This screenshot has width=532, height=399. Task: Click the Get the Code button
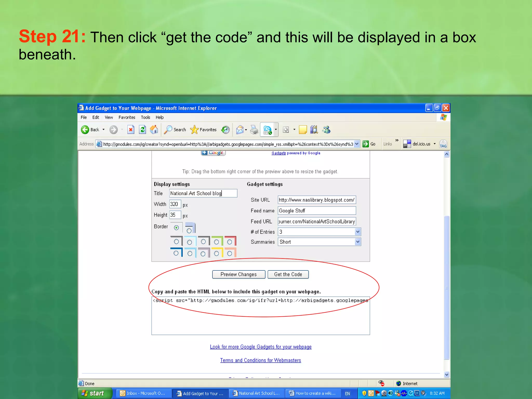(288, 274)
